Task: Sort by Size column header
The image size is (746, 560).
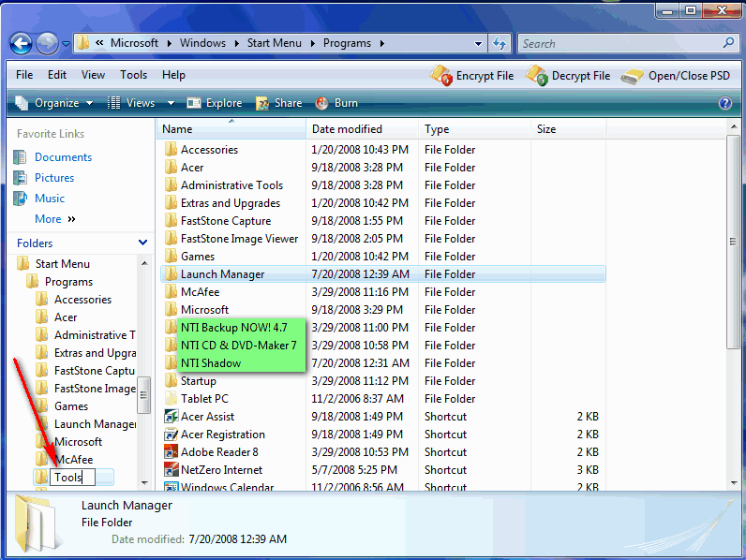Action: click(568, 129)
